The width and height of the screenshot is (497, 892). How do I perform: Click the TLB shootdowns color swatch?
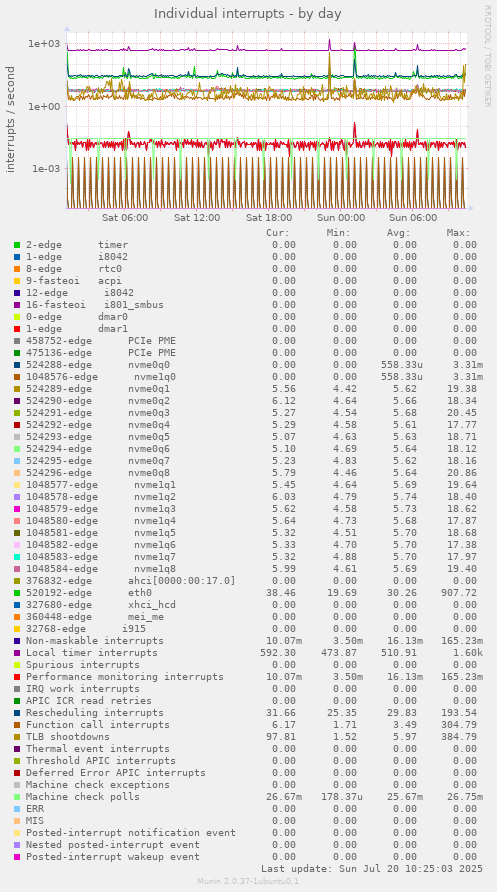[17, 737]
